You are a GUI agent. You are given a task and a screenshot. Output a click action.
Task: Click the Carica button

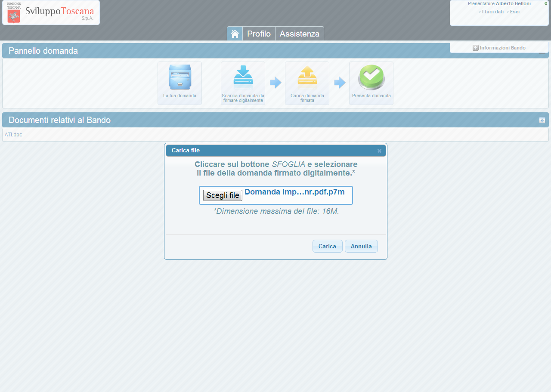[x=327, y=246]
